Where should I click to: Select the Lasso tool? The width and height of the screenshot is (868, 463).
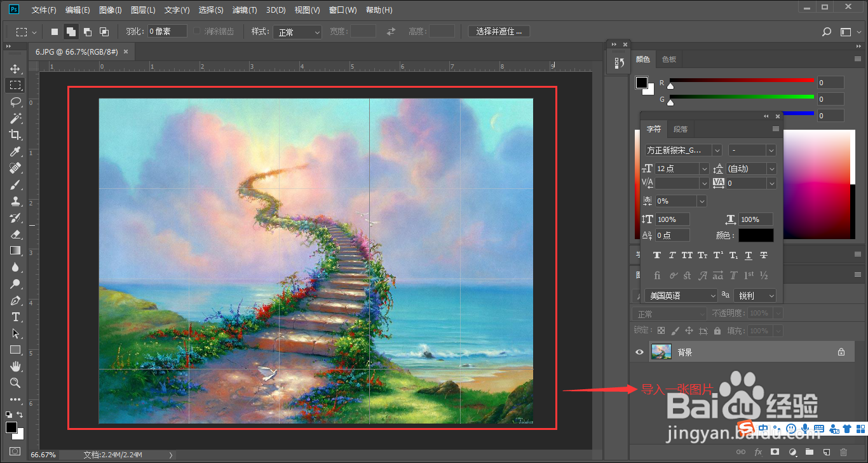[15, 102]
